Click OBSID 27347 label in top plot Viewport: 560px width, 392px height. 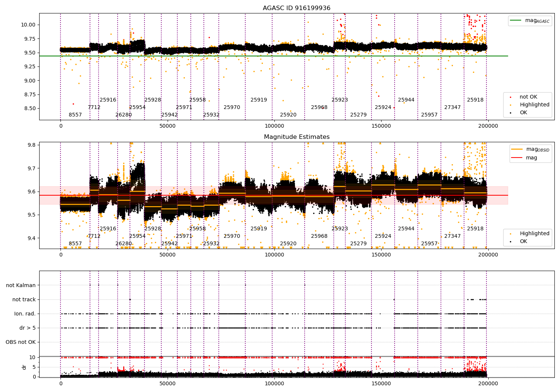coord(452,108)
